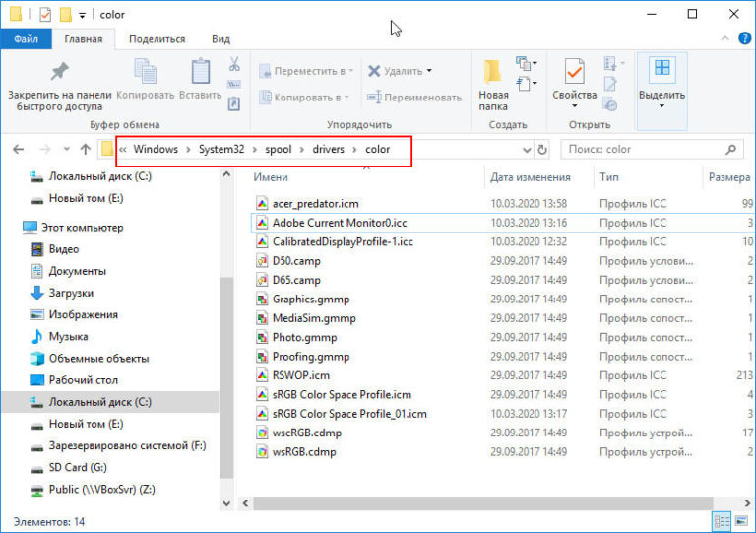Viewport: 756px width, 533px height.
Task: Open the Move To dropdown
Action: pyautogui.click(x=307, y=71)
